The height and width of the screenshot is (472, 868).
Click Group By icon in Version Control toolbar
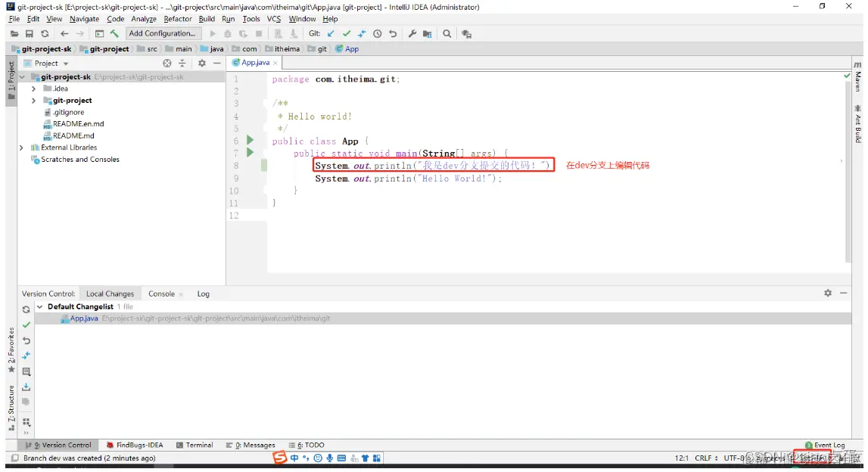click(x=26, y=421)
